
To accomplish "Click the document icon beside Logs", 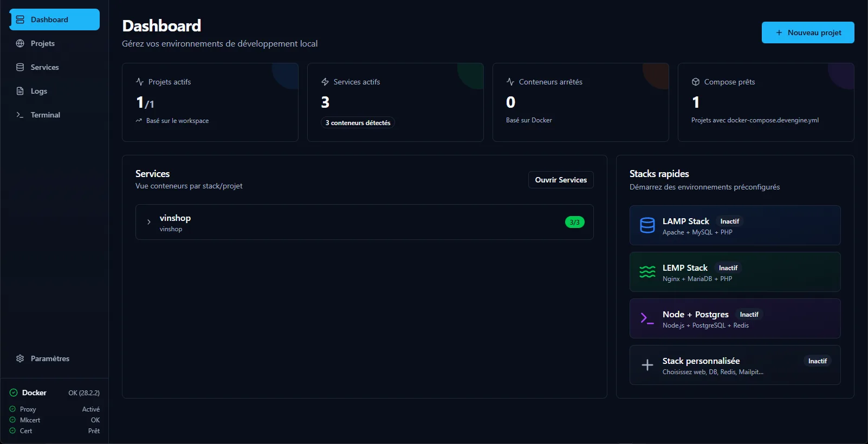I will (20, 91).
